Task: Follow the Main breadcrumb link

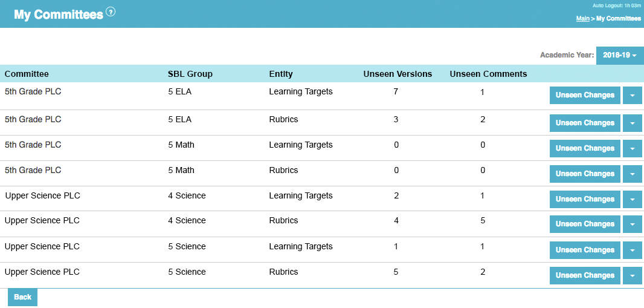Action: point(582,19)
